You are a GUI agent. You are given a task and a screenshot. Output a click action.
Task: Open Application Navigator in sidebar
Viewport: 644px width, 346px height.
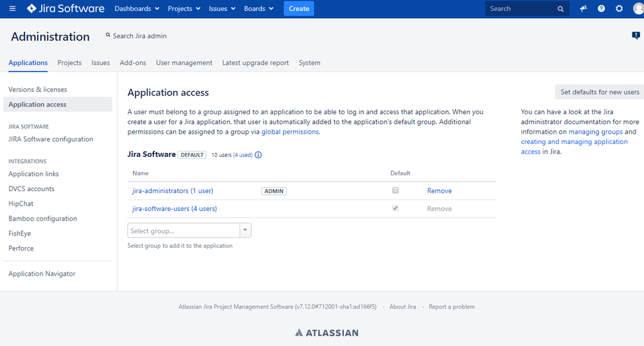[x=42, y=274]
